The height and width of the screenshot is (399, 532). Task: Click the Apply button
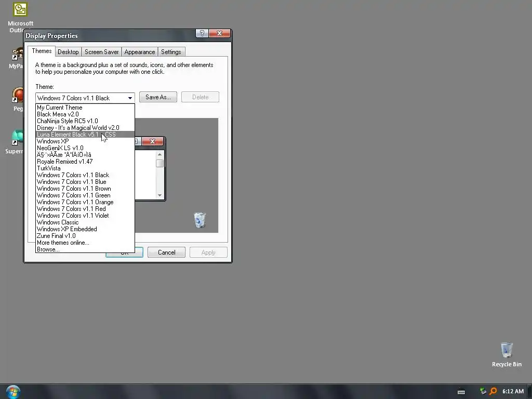[x=208, y=252]
